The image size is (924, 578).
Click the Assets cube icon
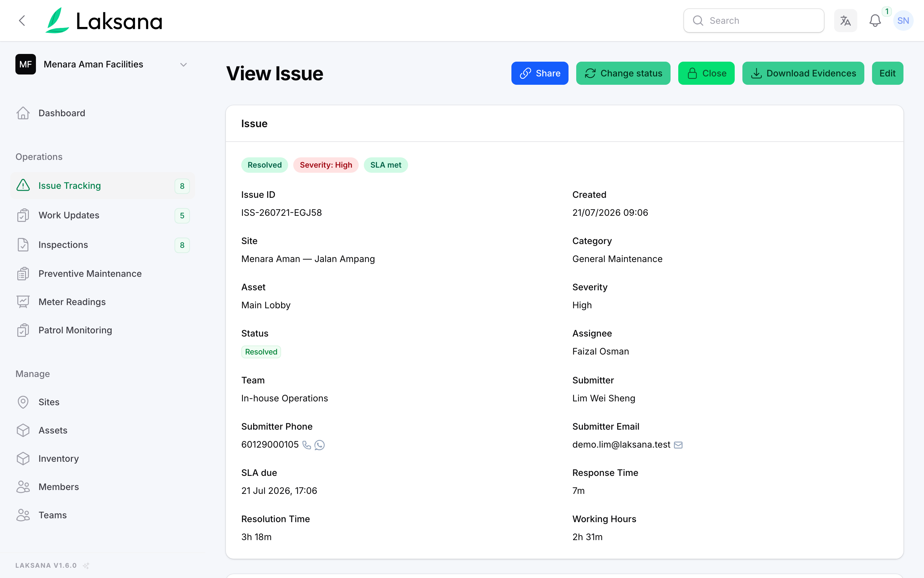pos(23,430)
